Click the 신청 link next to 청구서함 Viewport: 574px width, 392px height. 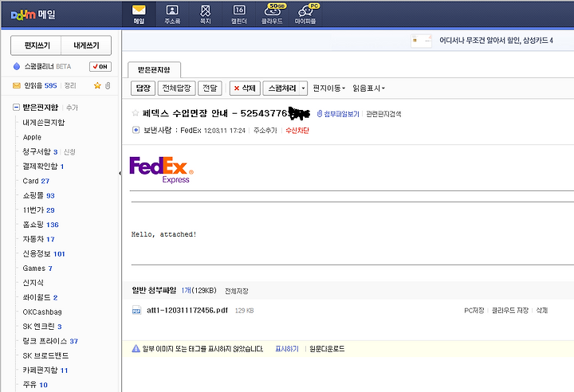69,152
